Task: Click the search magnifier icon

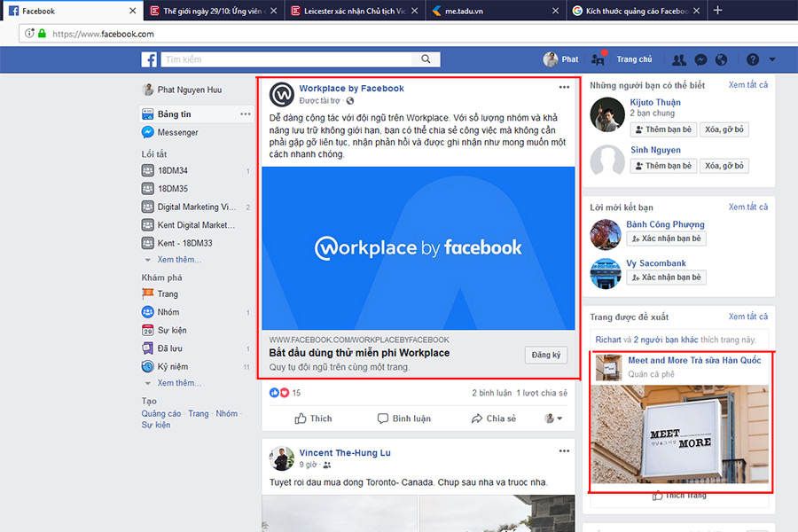Action: [426, 59]
